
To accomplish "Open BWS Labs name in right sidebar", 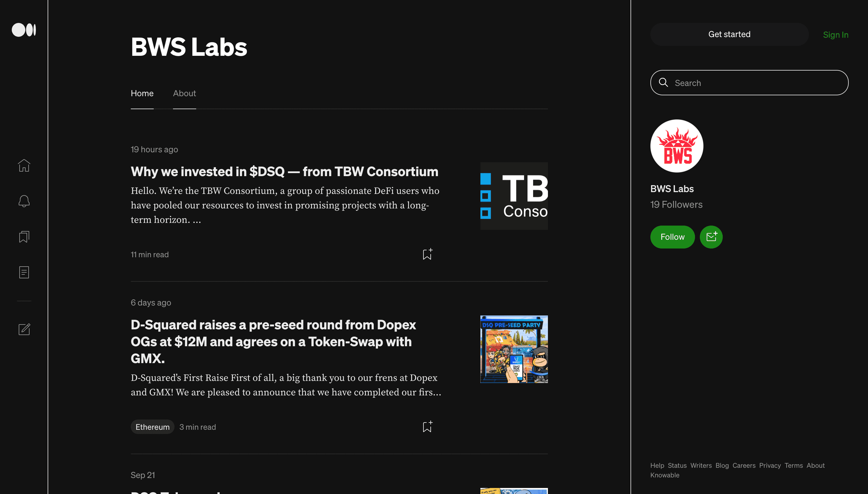I will 672,189.
